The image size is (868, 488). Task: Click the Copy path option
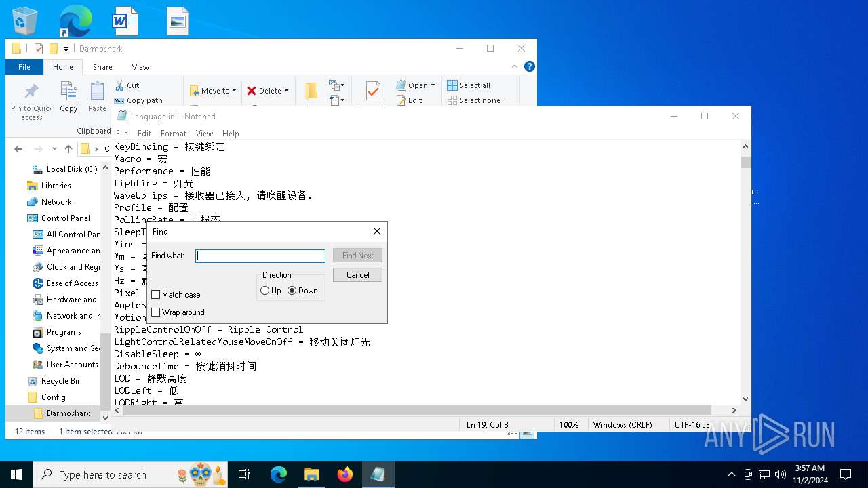coord(138,100)
